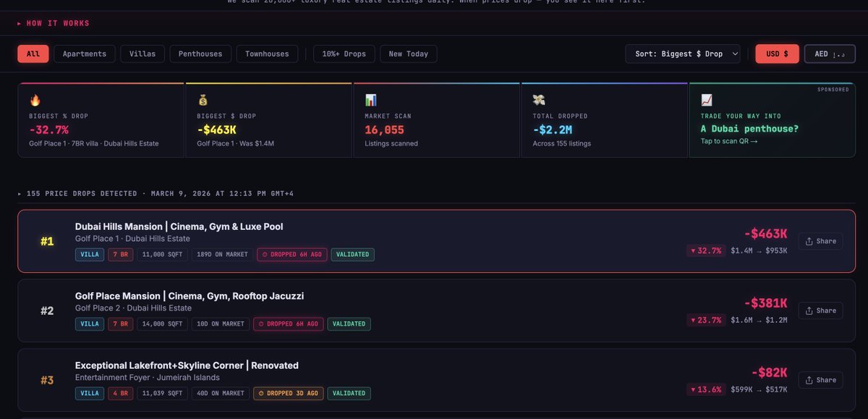Click 'Entertainment Foyer · Jumeirah Islands' location
868x419 pixels.
coord(148,378)
